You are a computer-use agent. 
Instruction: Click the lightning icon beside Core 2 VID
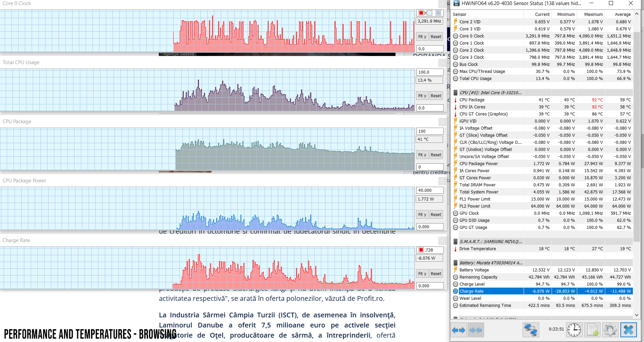[456, 22]
